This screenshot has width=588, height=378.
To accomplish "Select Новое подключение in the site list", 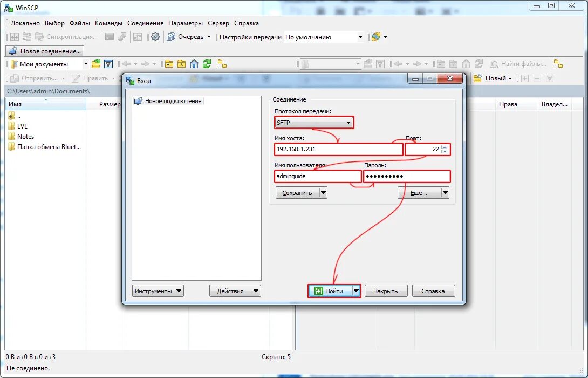I will [x=168, y=101].
